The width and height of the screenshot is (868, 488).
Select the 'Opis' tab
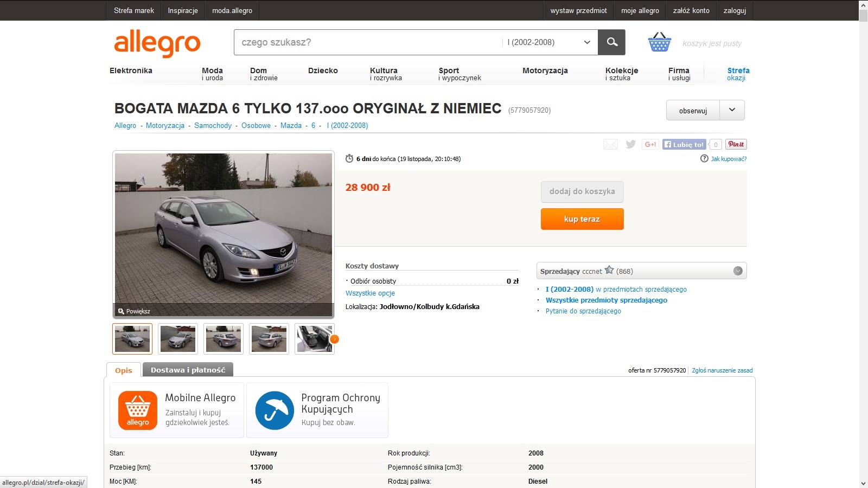[x=124, y=370]
